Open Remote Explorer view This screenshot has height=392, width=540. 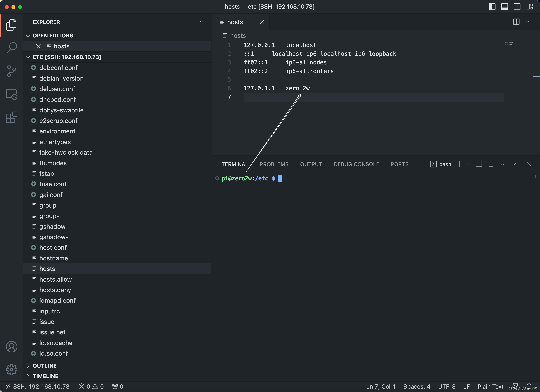[x=11, y=94]
